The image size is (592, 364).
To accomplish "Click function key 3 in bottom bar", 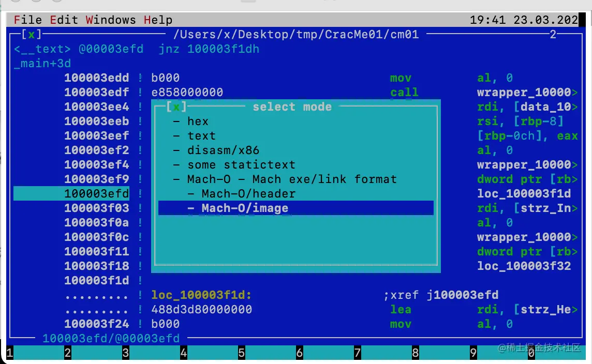I will pyautogui.click(x=125, y=353).
